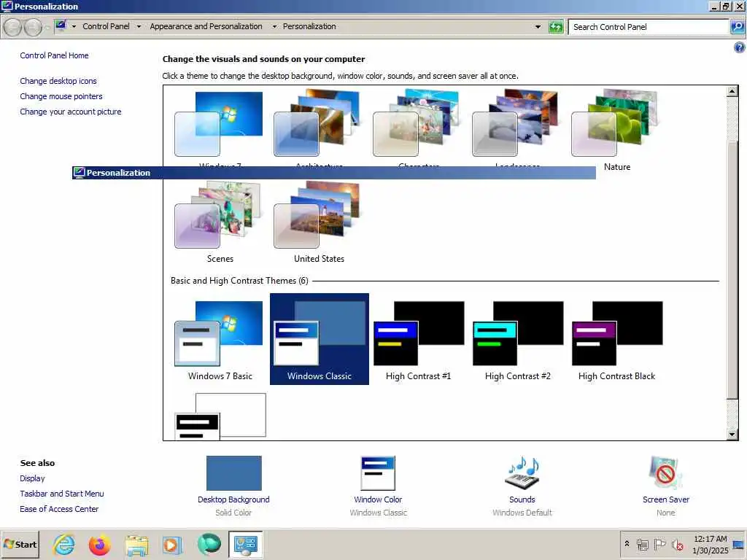Click the address bar Personalization icon
Screen dimensions: 747x560
tap(61, 26)
